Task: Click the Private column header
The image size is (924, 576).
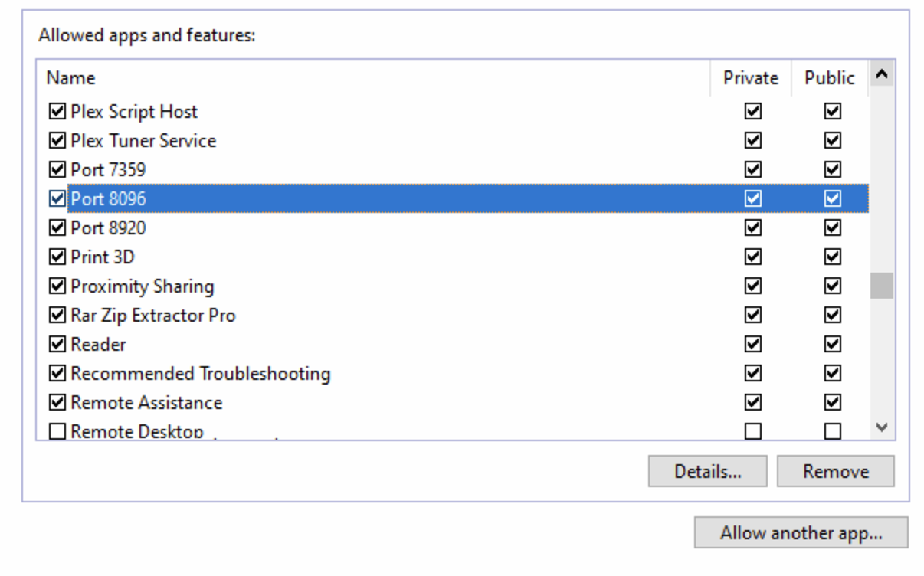Action: tap(750, 78)
